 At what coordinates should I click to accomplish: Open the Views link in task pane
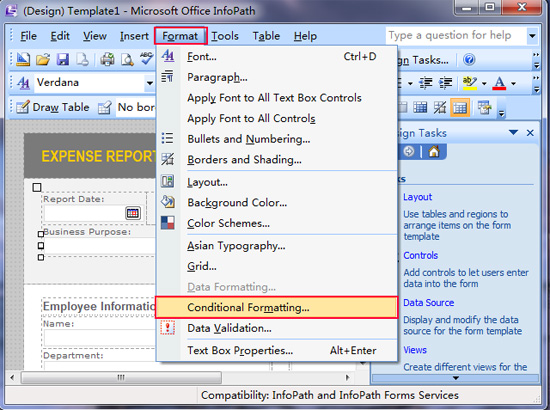(x=415, y=350)
